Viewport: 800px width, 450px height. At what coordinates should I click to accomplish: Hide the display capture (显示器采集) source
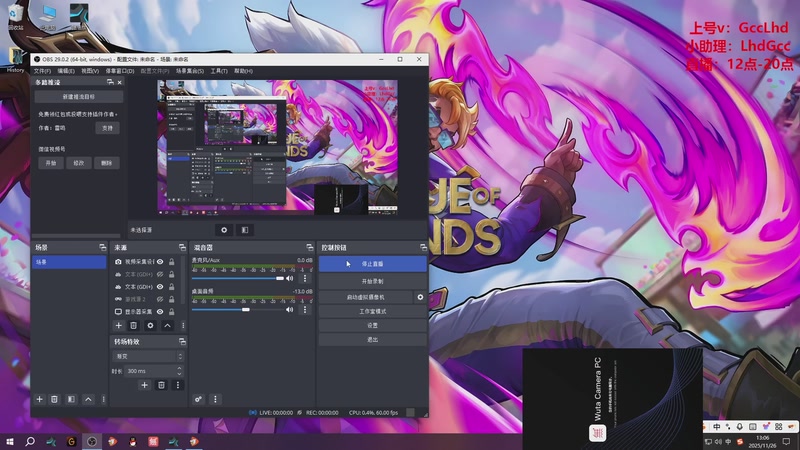(x=160, y=311)
